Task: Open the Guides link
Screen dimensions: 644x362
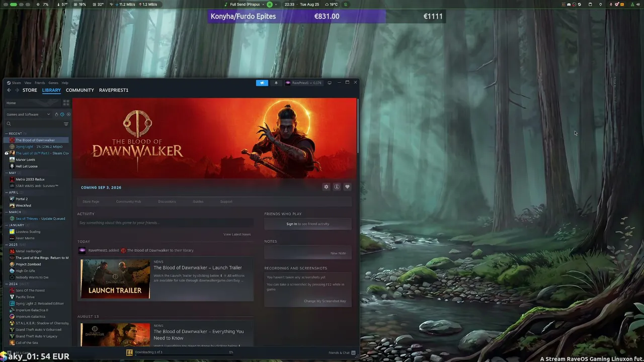Action: point(198,202)
